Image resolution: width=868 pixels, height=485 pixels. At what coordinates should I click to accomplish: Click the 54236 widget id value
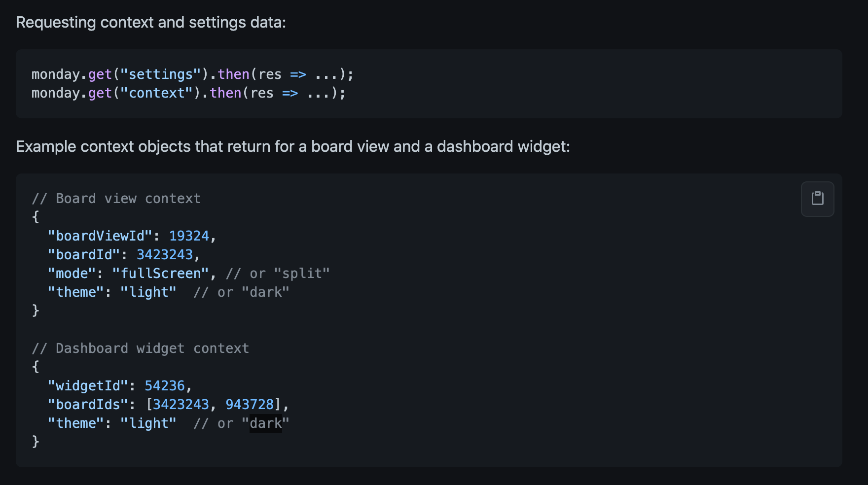[164, 386]
